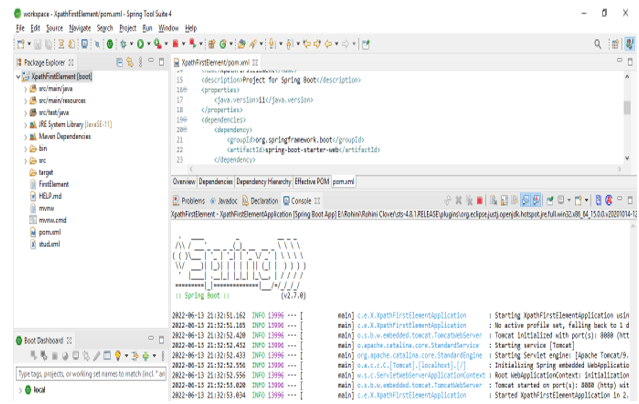
Task: Click Boot Dashboard green plus icon
Action: (145, 356)
